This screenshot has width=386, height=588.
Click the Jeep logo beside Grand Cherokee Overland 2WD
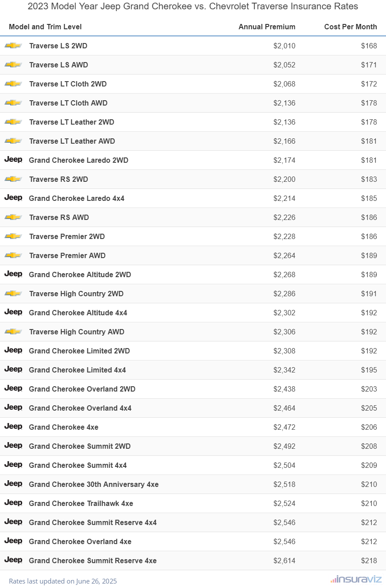click(13, 388)
